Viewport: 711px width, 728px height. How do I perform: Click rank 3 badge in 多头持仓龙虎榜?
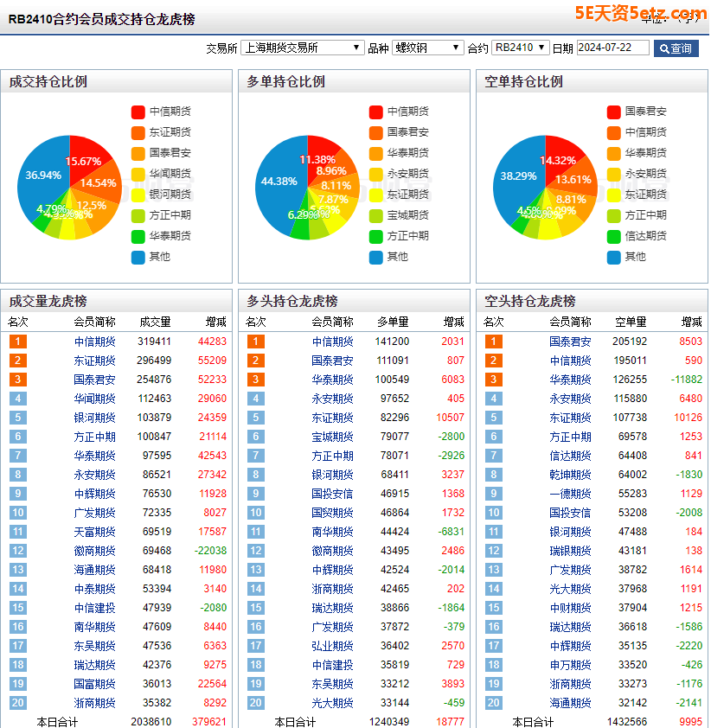tap(255, 380)
